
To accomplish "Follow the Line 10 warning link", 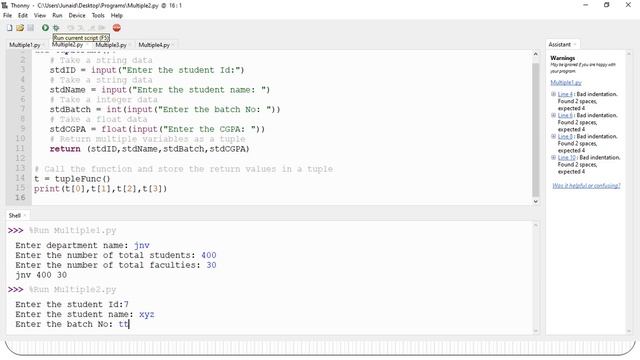I will pyautogui.click(x=567, y=158).
